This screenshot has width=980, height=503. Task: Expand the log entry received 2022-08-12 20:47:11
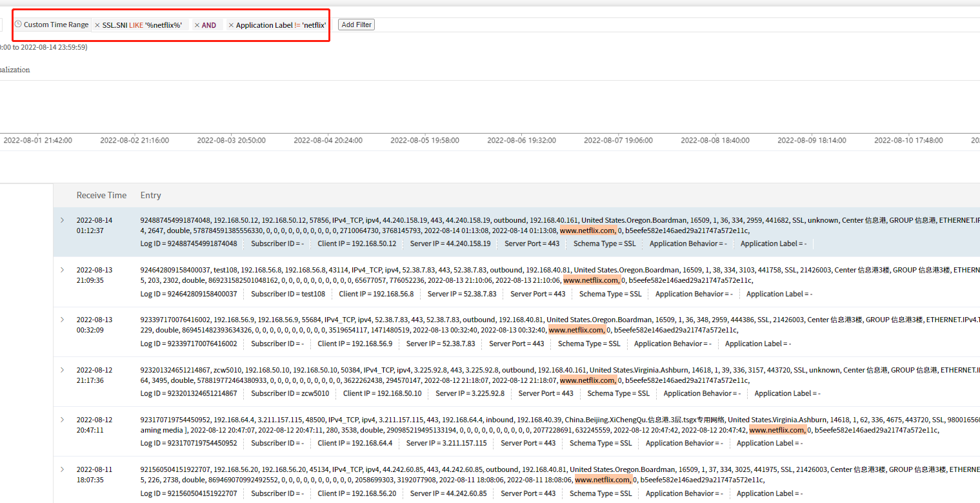coord(62,419)
